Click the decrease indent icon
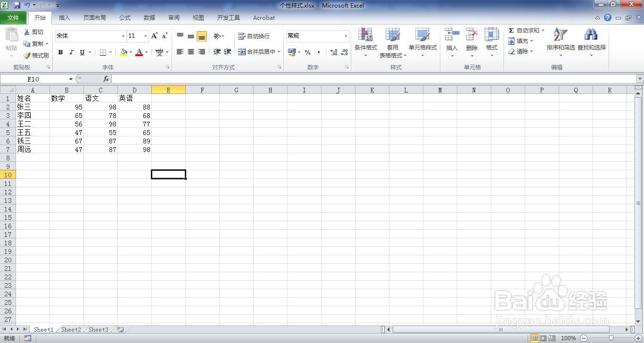This screenshot has height=343, width=644. coord(217,52)
